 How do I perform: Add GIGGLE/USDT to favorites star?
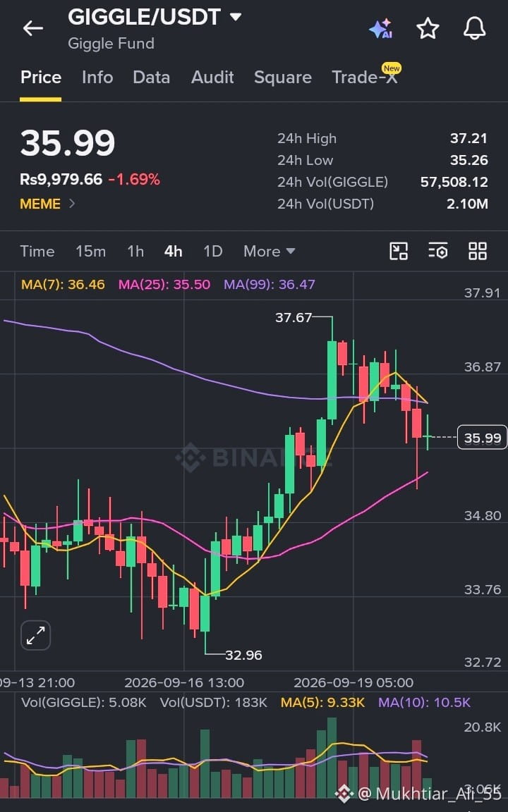[428, 28]
